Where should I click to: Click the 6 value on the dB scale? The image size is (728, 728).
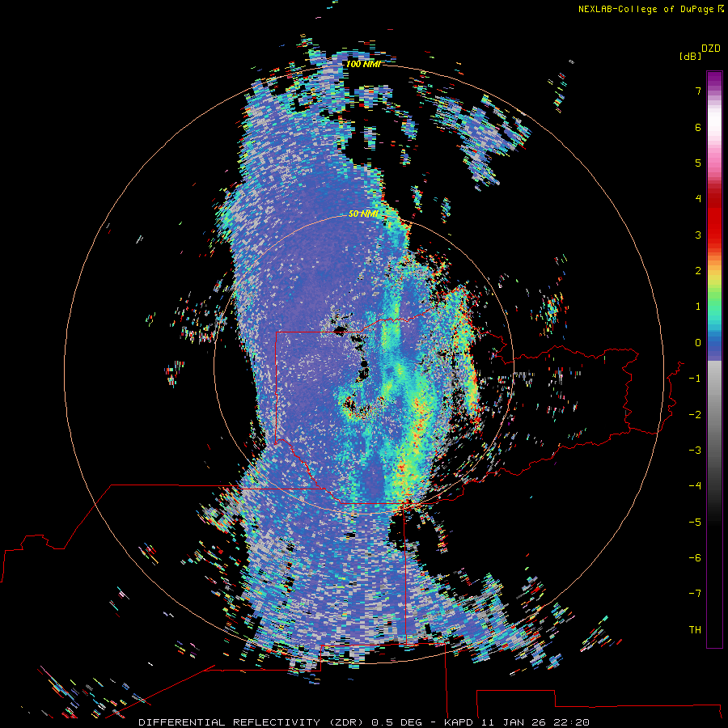[x=698, y=127]
